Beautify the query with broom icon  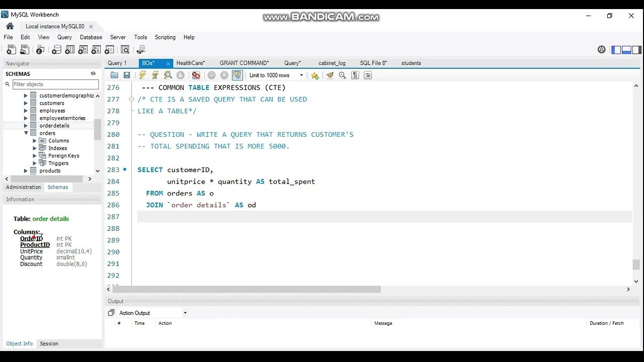(330, 75)
